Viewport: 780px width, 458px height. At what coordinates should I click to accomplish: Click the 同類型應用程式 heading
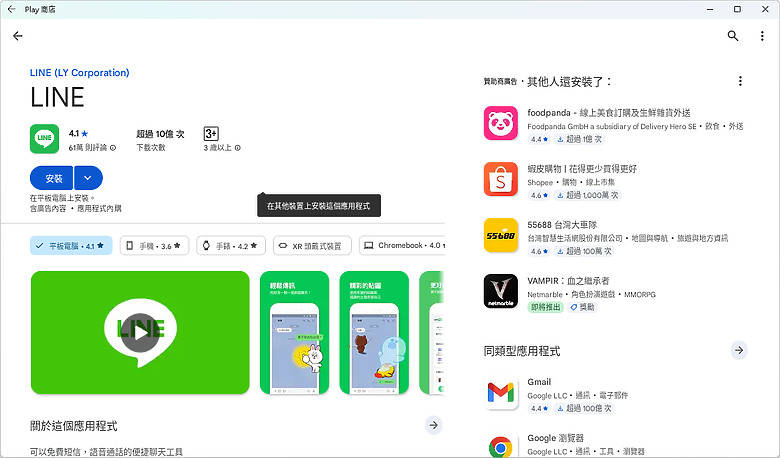pos(522,351)
